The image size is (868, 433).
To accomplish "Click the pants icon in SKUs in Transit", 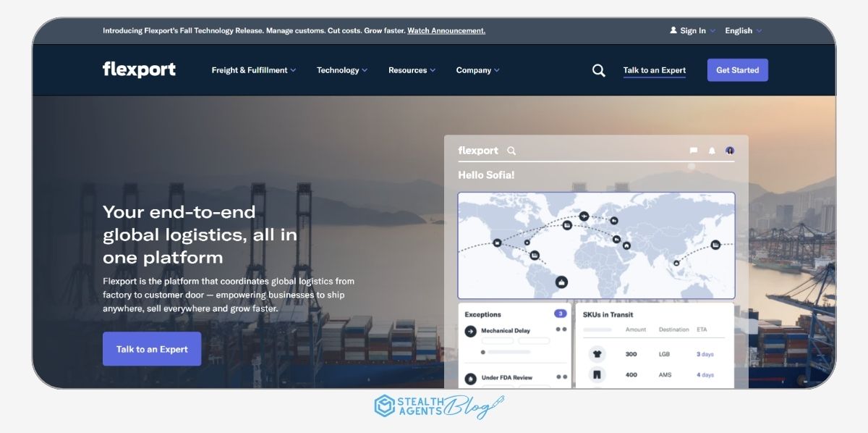I will click(596, 374).
